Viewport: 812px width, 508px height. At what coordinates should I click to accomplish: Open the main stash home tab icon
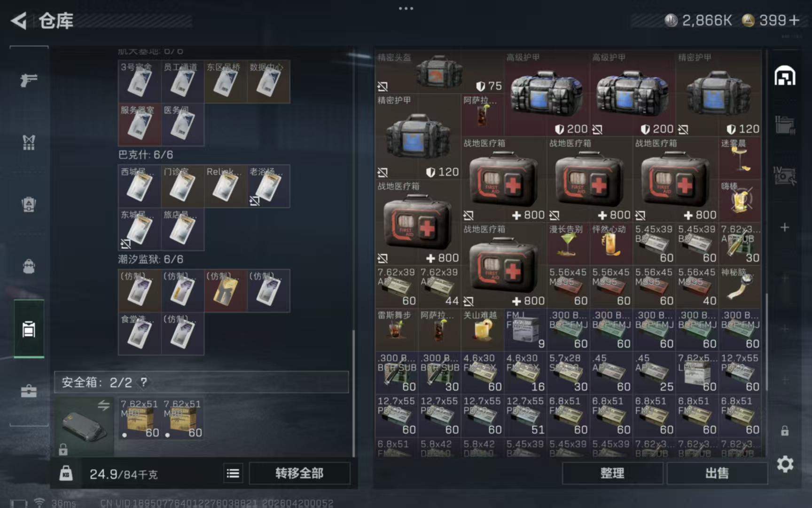point(785,76)
